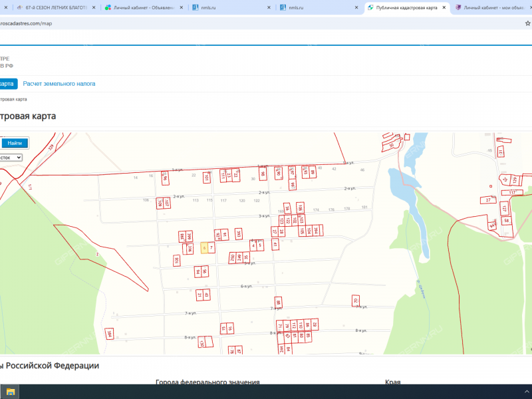
Task: Open 'Расчет земельного налога' link
Action: 59,84
